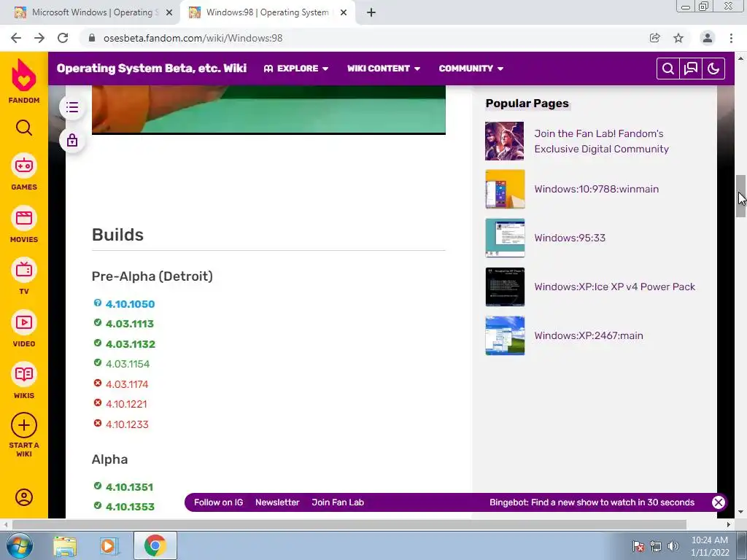Open Windows:95:33 popular page link
747x560 pixels.
[570, 238]
